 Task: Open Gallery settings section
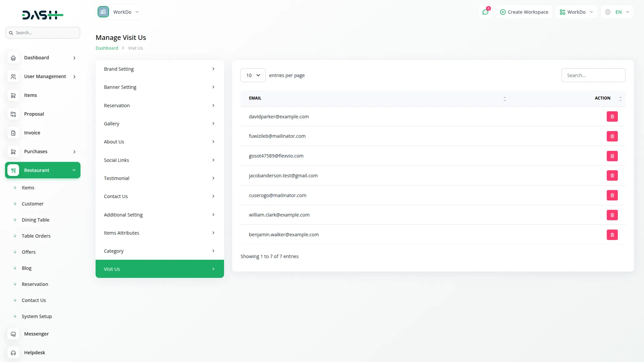point(160,124)
